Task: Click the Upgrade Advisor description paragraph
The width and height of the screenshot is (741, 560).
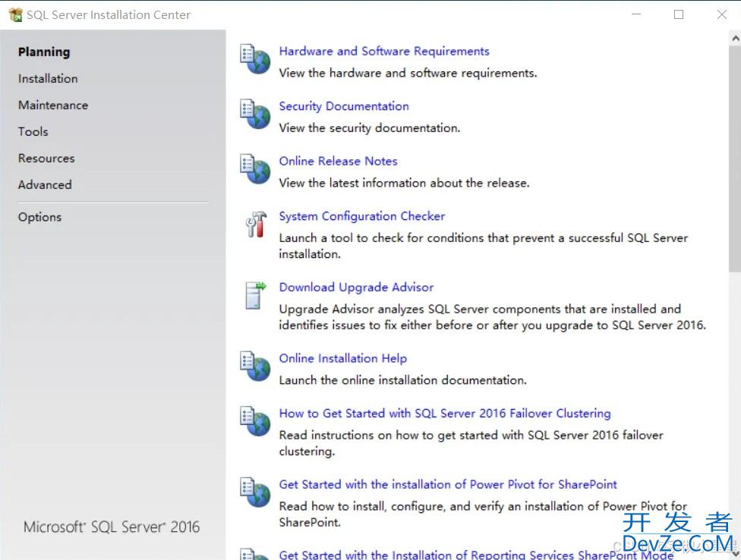Action: coord(492,317)
